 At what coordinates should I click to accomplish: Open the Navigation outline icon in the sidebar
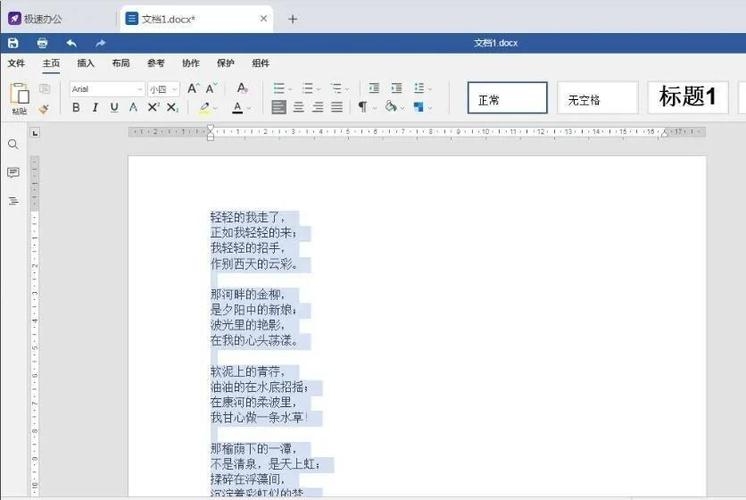tap(13, 201)
